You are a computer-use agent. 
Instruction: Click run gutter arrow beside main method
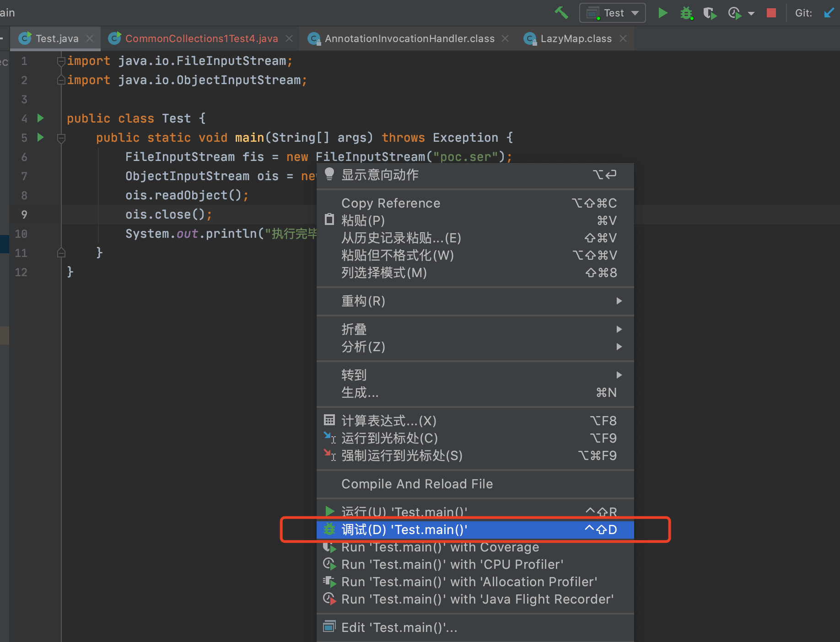point(40,137)
